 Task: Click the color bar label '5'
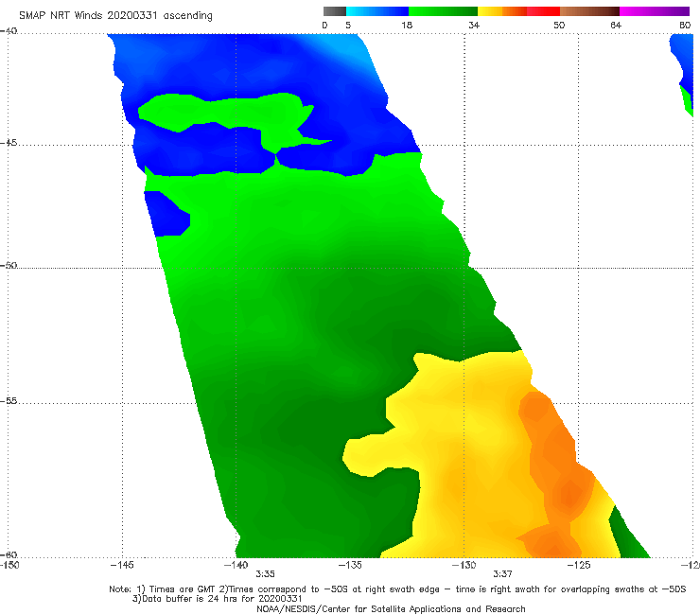click(348, 25)
